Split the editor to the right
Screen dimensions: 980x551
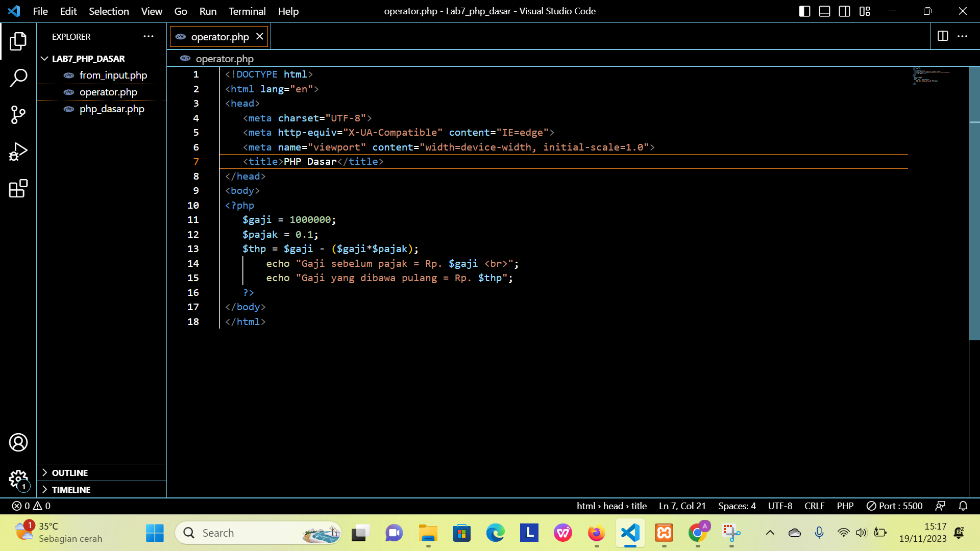[x=943, y=36]
